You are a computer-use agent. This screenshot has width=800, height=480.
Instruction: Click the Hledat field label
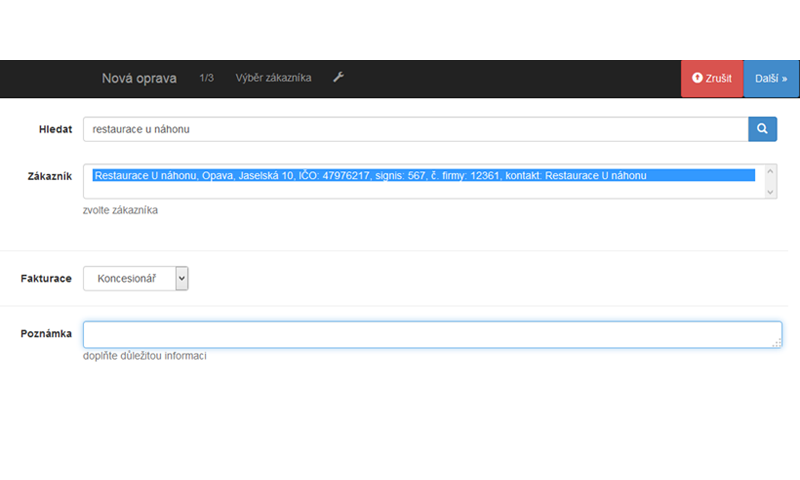[54, 129]
